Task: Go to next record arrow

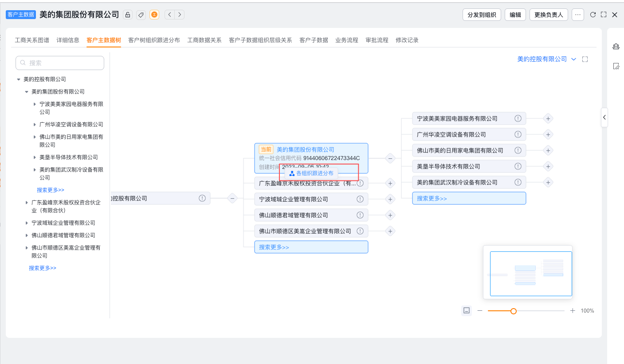Action: coord(179,15)
